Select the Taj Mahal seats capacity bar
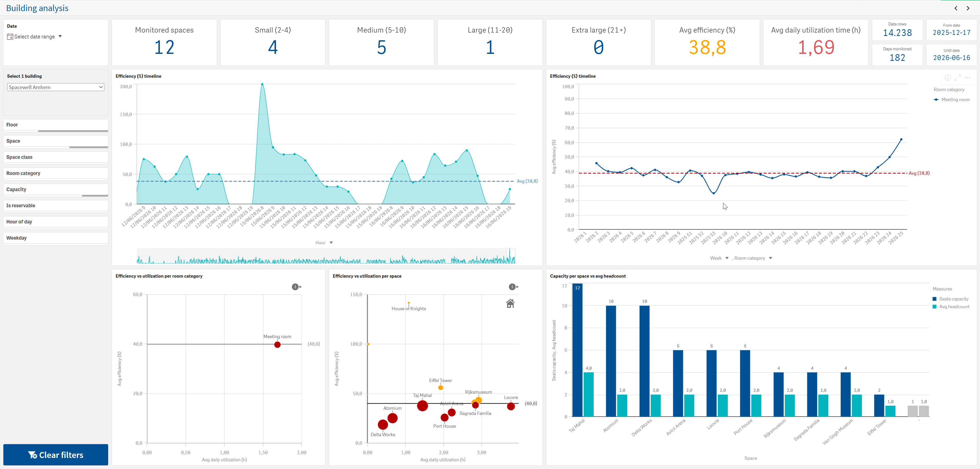Viewport: 980px width, 469px height. [x=577, y=350]
